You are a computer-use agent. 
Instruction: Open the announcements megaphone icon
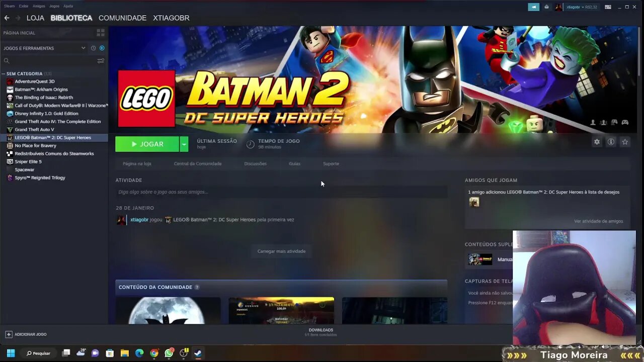pyautogui.click(x=533, y=7)
